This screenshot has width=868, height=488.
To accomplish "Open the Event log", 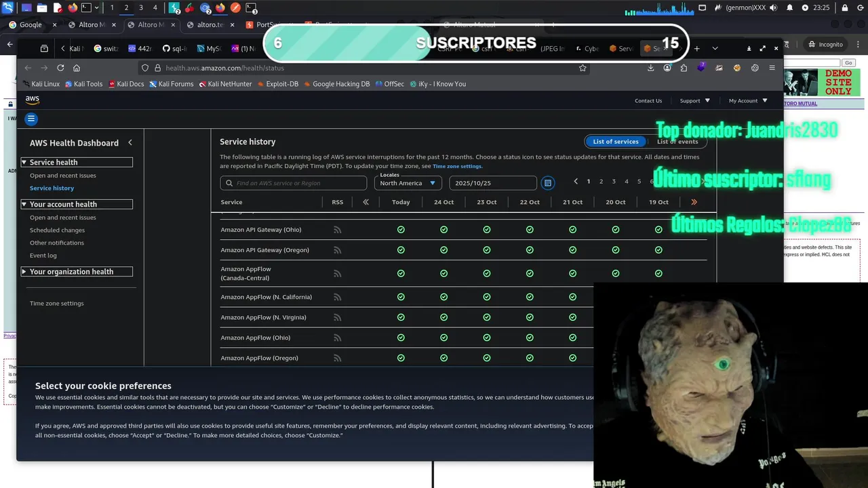I will click(43, 256).
